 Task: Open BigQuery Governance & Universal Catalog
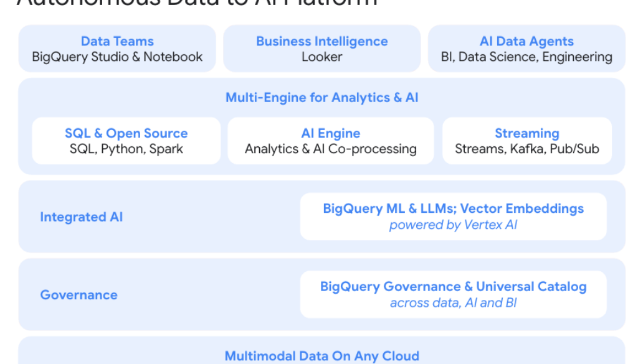click(x=453, y=287)
